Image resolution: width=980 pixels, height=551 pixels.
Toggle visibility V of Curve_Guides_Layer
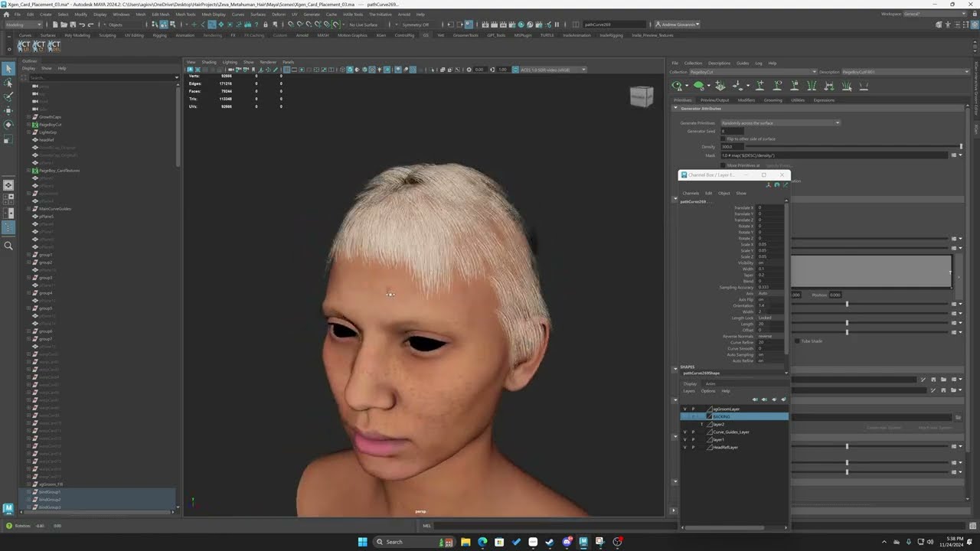click(x=684, y=432)
